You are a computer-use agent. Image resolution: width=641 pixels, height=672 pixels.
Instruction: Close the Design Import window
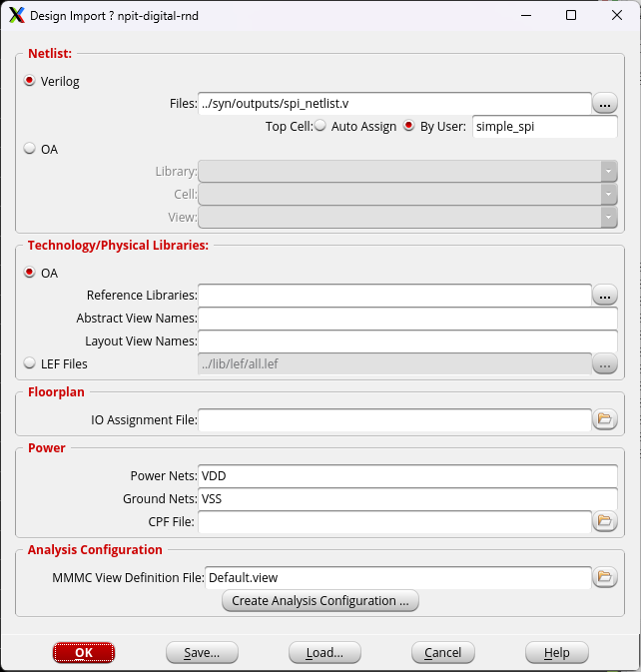coord(617,15)
